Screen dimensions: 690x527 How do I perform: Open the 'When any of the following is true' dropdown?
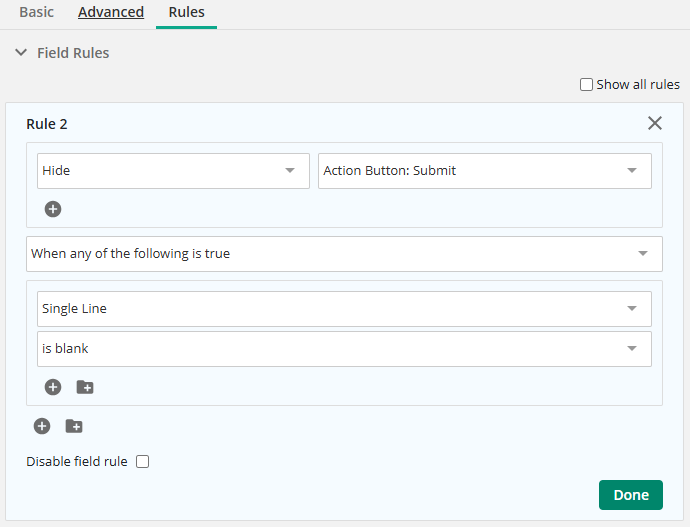tap(344, 254)
